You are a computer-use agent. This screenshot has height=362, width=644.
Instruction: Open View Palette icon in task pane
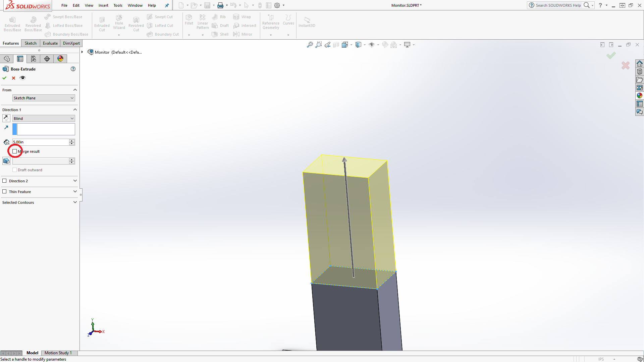coord(640,88)
